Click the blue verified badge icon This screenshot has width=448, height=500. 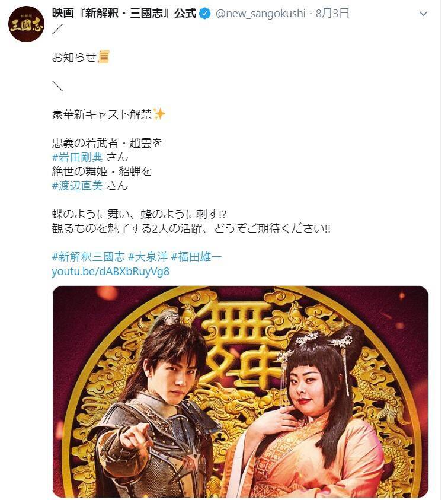tap(205, 14)
